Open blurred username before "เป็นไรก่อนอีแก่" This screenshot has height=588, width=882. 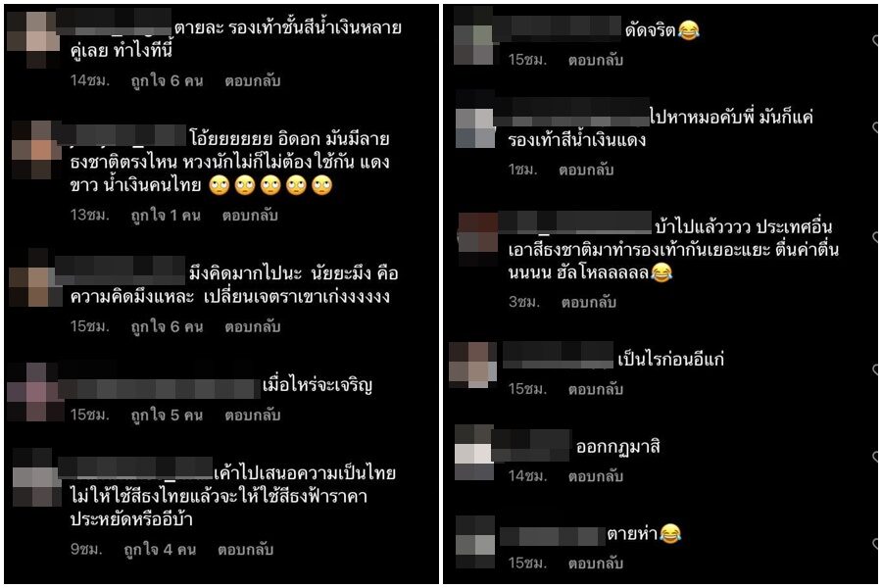558,356
